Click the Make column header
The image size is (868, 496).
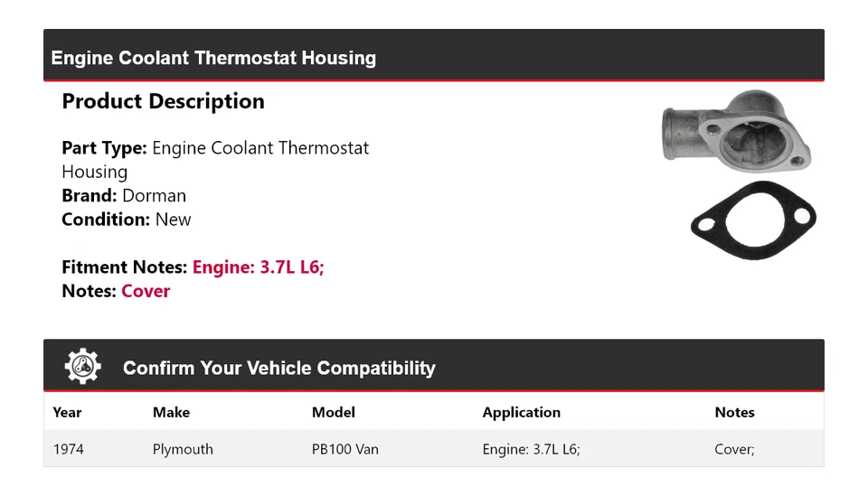pos(171,412)
